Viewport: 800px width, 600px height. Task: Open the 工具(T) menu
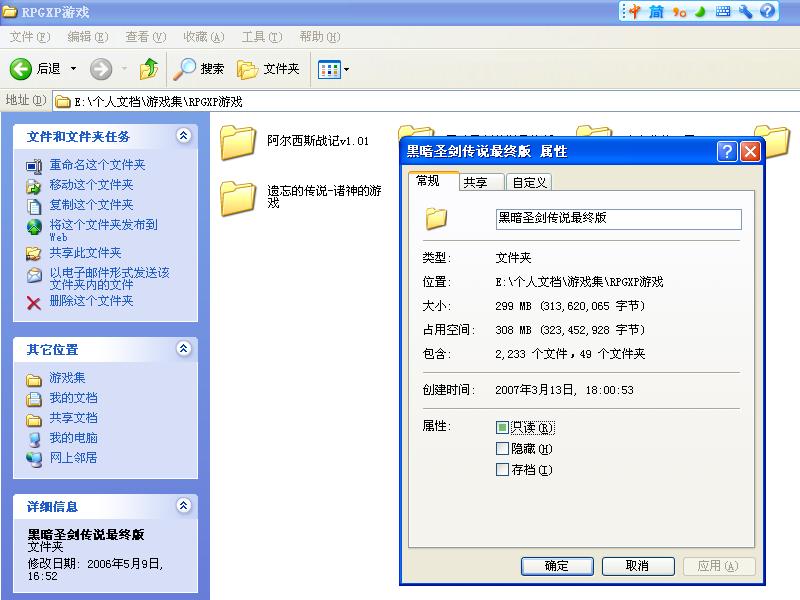click(x=262, y=37)
